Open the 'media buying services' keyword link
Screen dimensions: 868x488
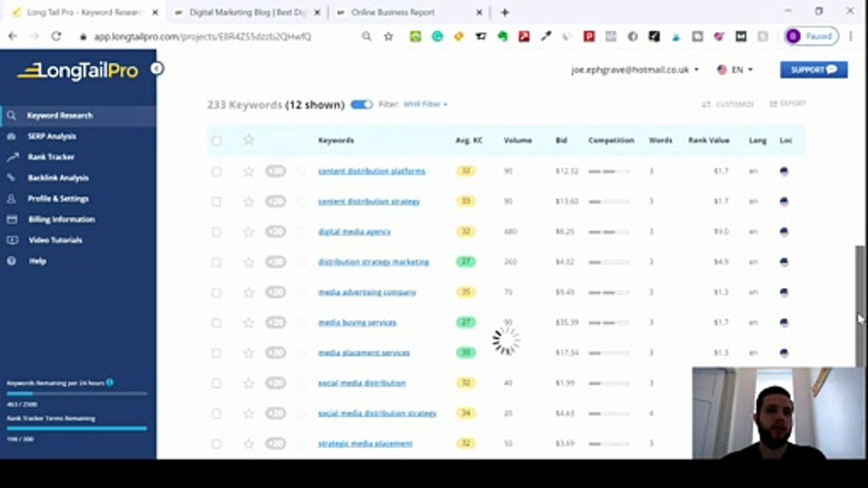tap(357, 323)
